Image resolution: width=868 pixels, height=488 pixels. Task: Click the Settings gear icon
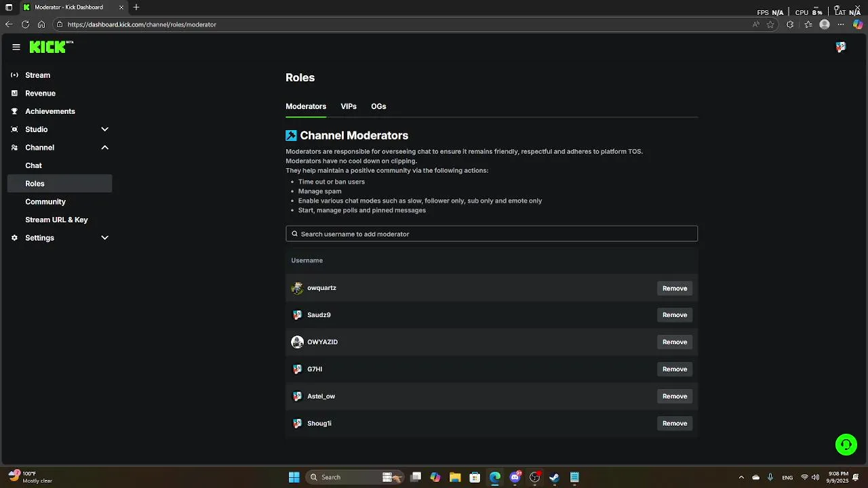click(x=15, y=238)
